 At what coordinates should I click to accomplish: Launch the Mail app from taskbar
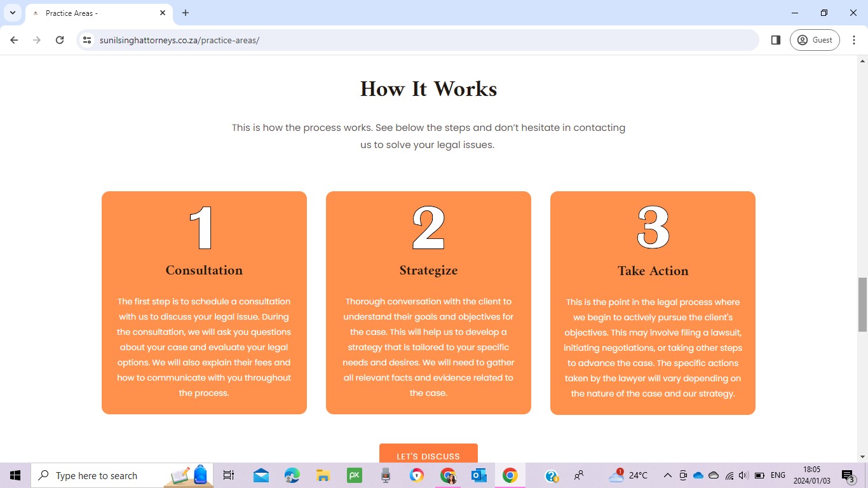[261, 475]
